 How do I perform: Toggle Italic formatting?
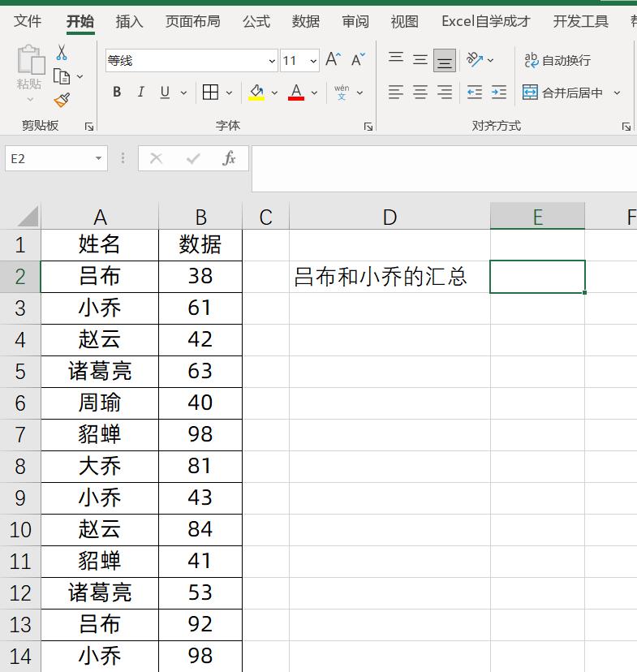click(140, 92)
